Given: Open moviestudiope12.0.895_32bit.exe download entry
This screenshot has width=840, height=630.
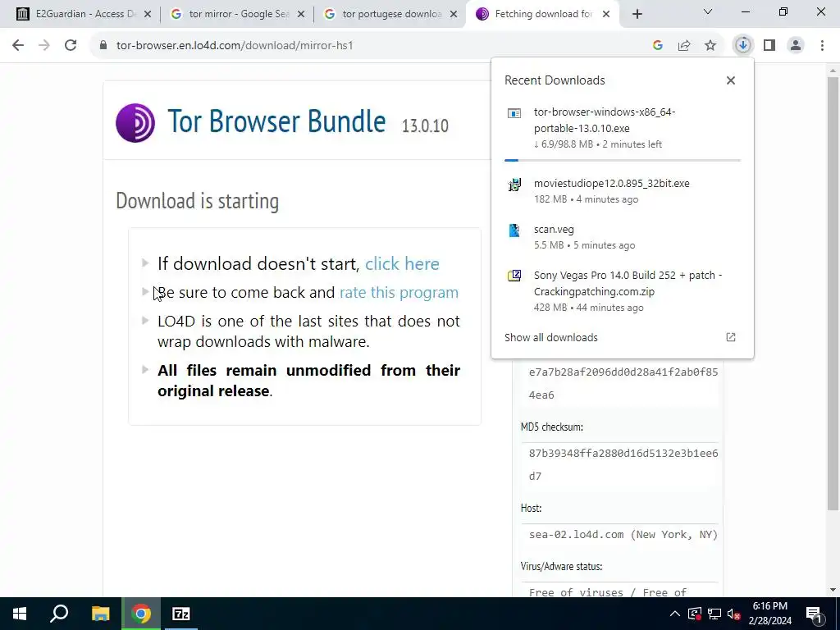Looking at the screenshot, I should coord(623,190).
